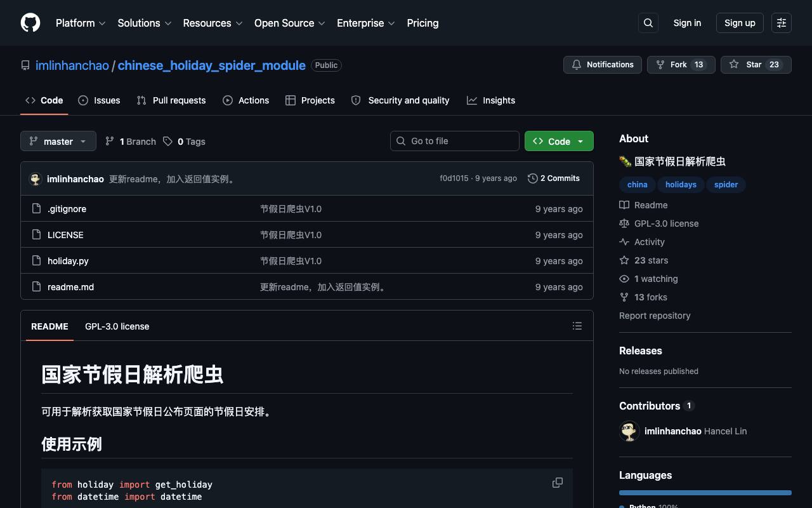This screenshot has width=812, height=508.
Task: Click the README outline list icon
Action: (x=577, y=326)
